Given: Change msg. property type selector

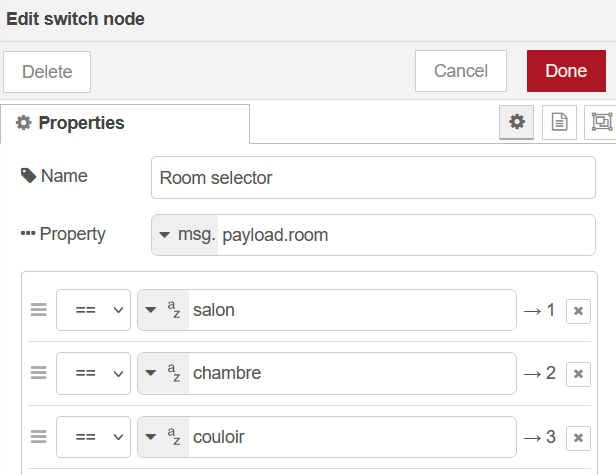Looking at the screenshot, I should tap(184, 235).
